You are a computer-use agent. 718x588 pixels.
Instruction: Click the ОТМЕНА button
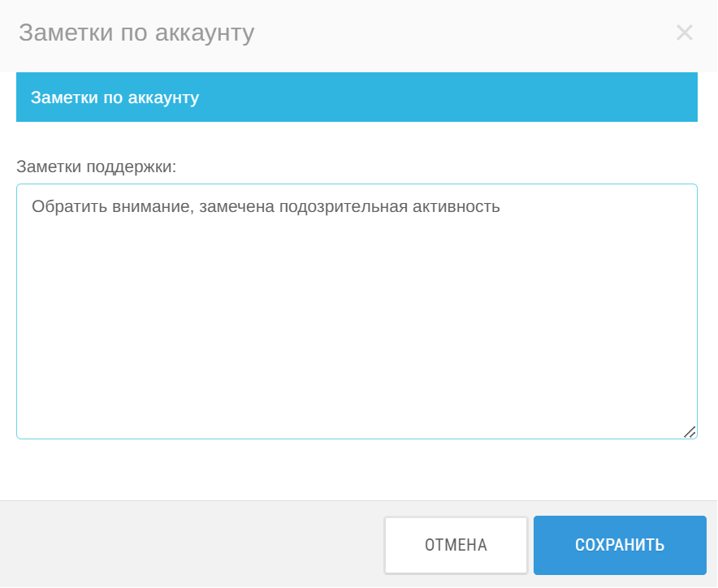tap(456, 545)
